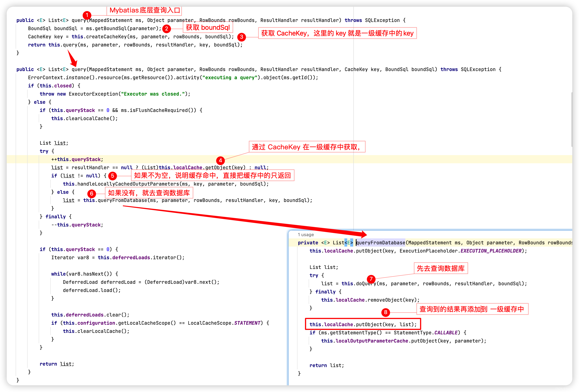Click the "Iterator var8" declaration
The height and width of the screenshot is (392, 579).
click(70, 257)
